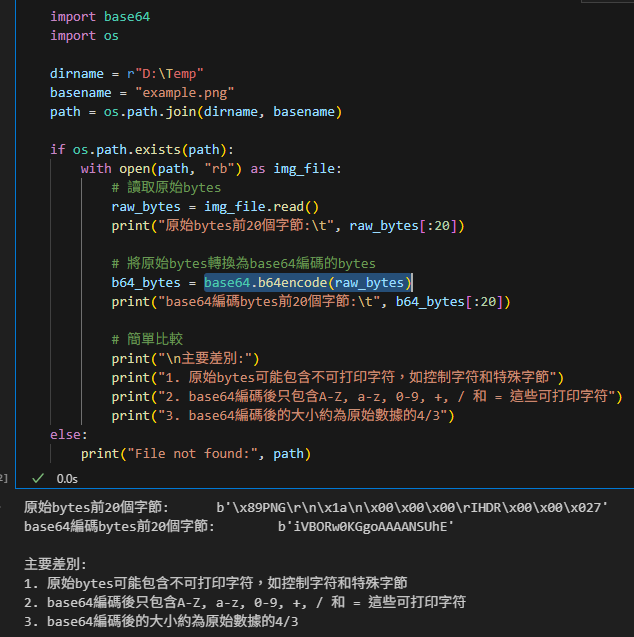Click the # 讀取原始bytes comment
The height and width of the screenshot is (637, 634).
pos(166,188)
